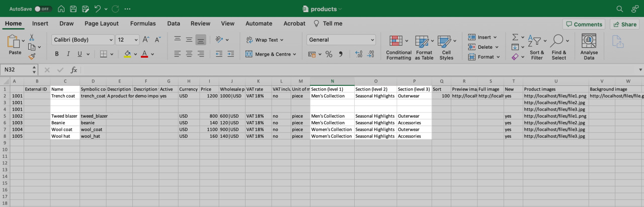The width and height of the screenshot is (644, 207).
Task: Expand the font name Calibri dropdown
Action: tap(111, 40)
